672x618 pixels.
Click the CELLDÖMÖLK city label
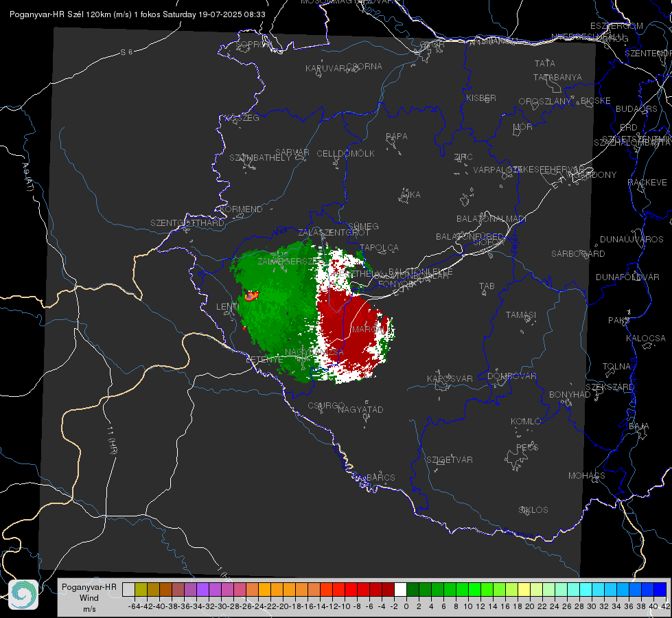tap(345, 154)
